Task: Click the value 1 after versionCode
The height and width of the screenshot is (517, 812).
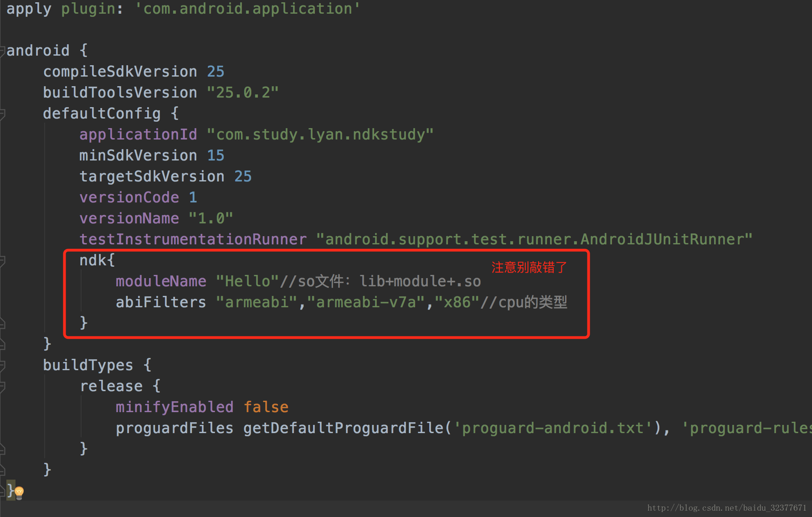Action: 193,197
